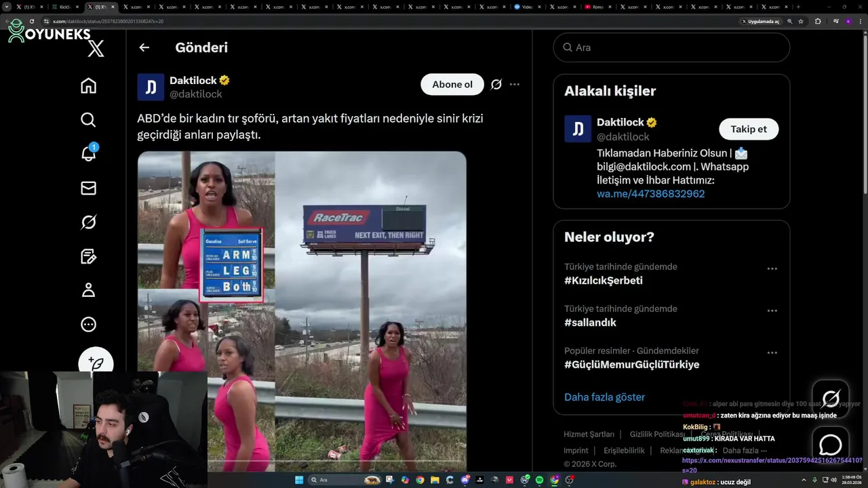Switch to the KickS browser tab

(x=66, y=7)
